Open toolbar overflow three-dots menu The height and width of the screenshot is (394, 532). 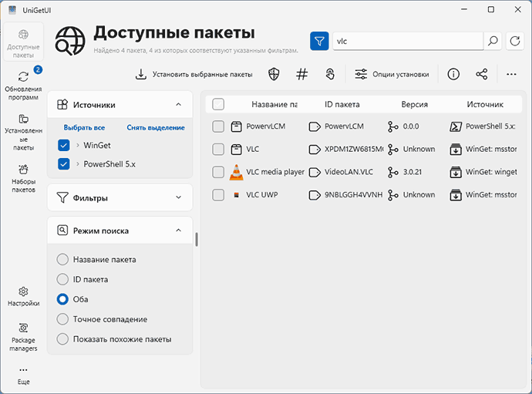pos(511,74)
